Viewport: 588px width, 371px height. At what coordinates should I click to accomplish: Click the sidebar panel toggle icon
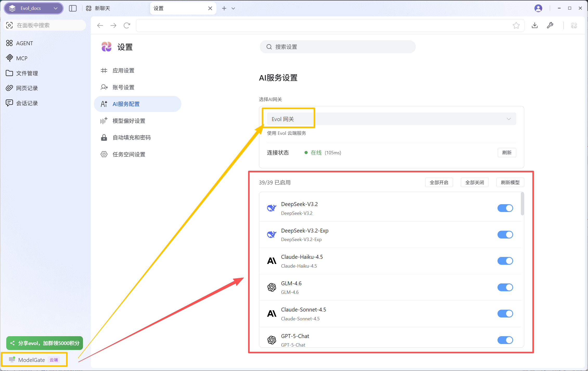(x=73, y=8)
